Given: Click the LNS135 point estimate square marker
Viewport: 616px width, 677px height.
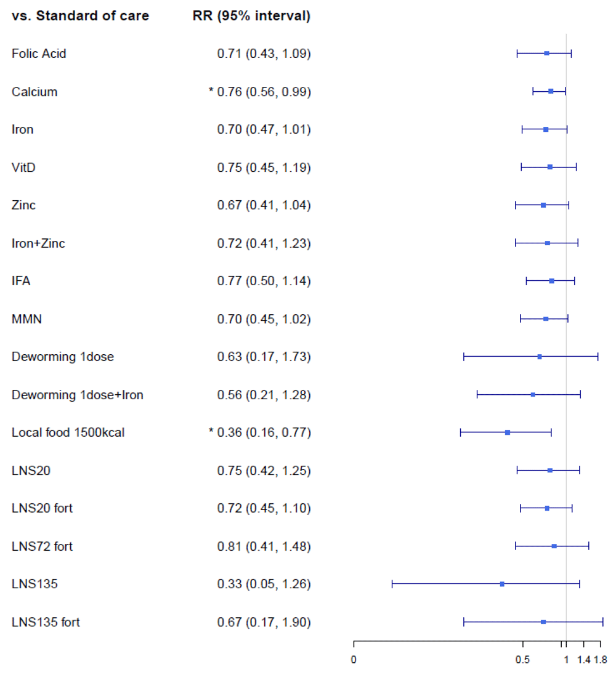Looking at the screenshot, I should 502,584.
